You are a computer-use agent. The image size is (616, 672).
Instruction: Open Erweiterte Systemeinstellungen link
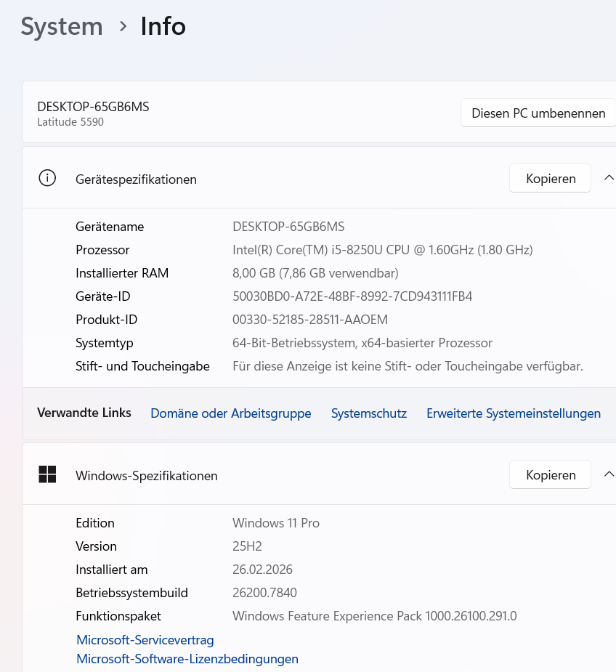click(514, 413)
